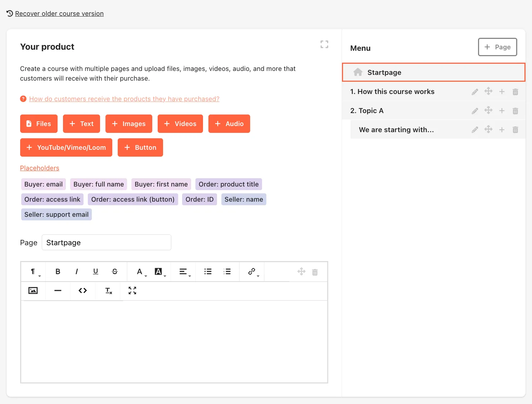Add a Text block
The width and height of the screenshot is (532, 404).
[81, 124]
